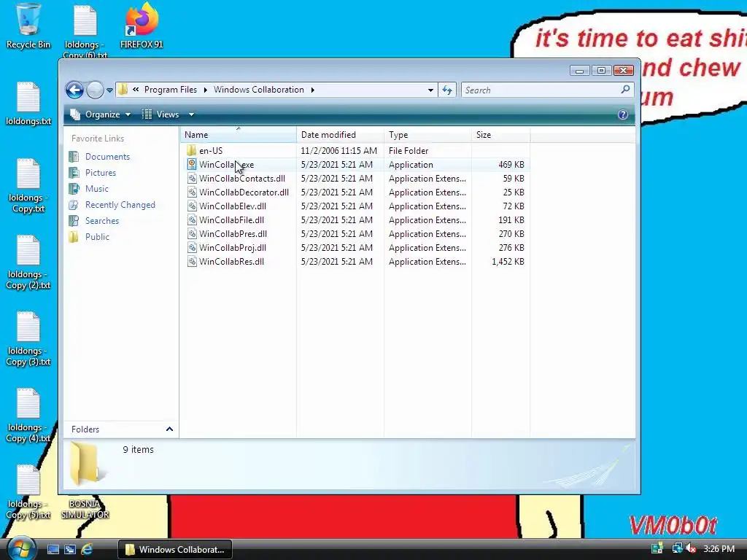Screen dimensions: 747x560
Task: Select WinCollabDecorator.dll file
Action: 244,192
